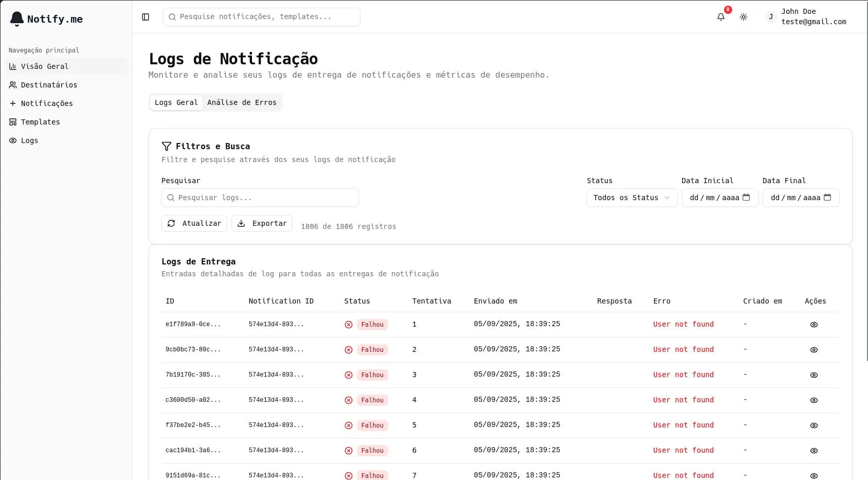The height and width of the screenshot is (480, 868).
Task: Select ID cell e1f789a9-0ce...
Action: (x=193, y=325)
